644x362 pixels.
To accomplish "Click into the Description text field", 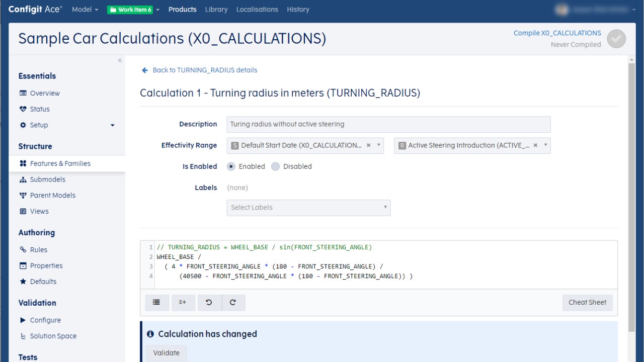I will [x=388, y=124].
